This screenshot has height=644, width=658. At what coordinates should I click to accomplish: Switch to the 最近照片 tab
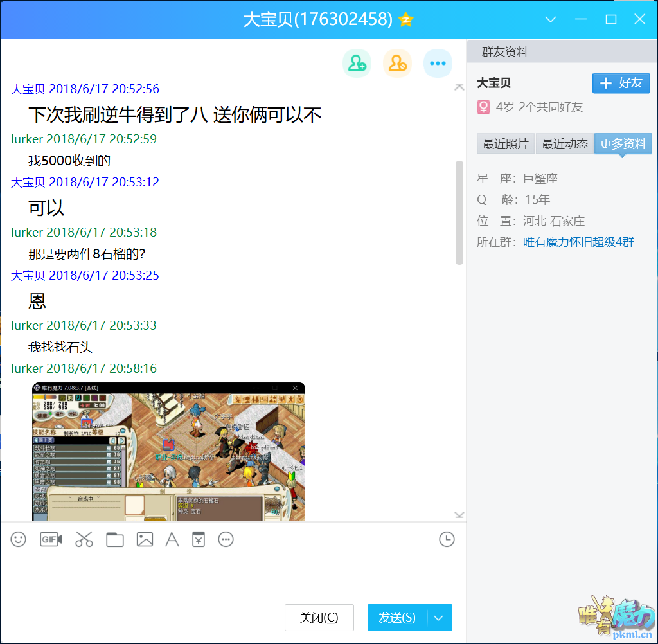coord(505,144)
